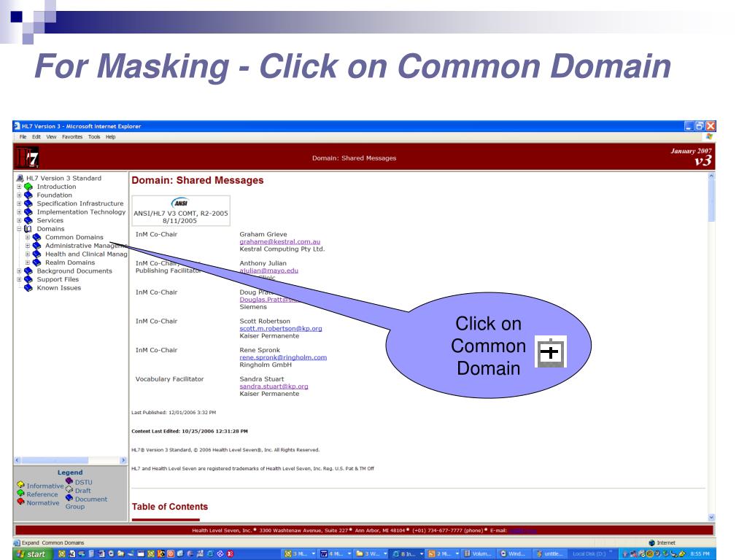Click the tree pane scroll right arrow
Image resolution: width=747 pixels, height=560 pixels.
[123, 460]
